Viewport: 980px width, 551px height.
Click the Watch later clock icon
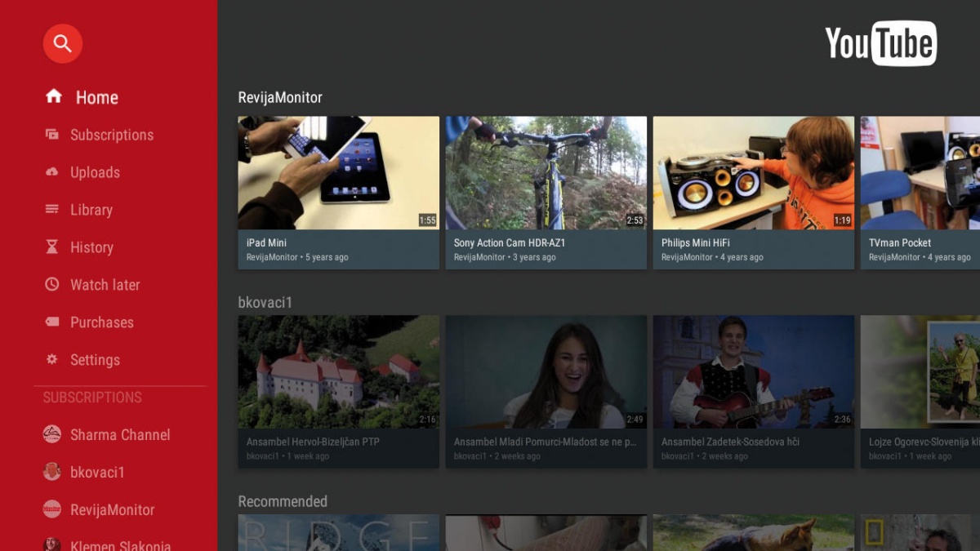[x=52, y=284]
